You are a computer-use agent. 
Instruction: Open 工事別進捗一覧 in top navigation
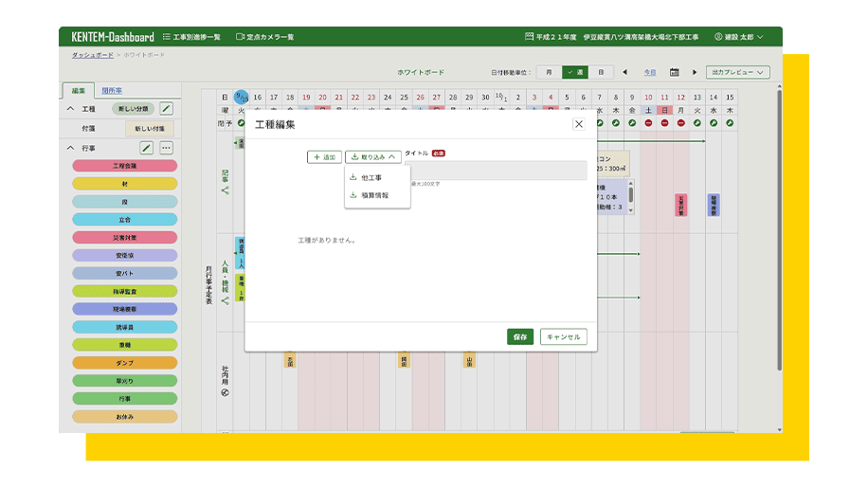coord(191,37)
